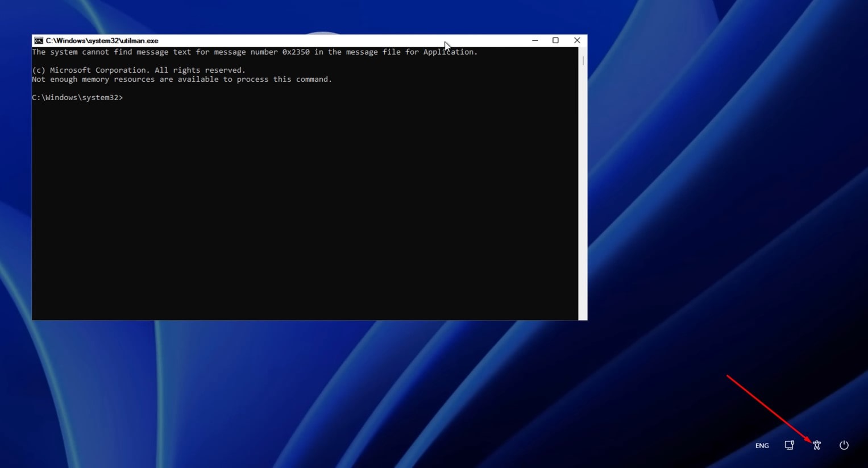Click the '0x2350' message number text

point(296,52)
